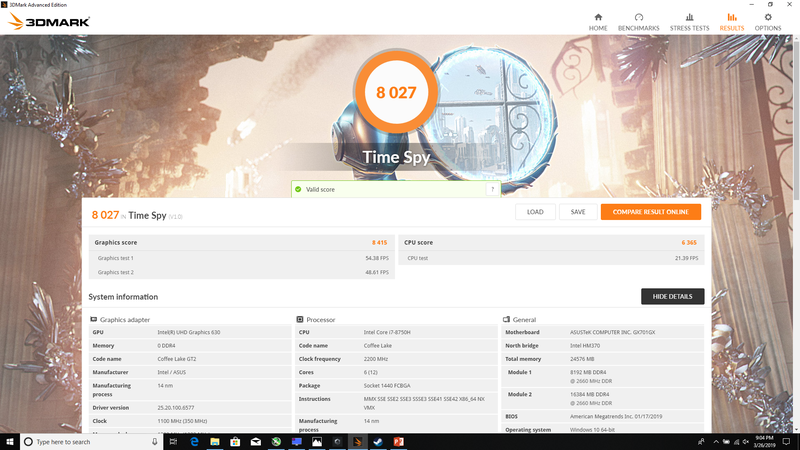Open the Benchmarks page
This screenshot has width=800, height=450.
pos(639,21)
